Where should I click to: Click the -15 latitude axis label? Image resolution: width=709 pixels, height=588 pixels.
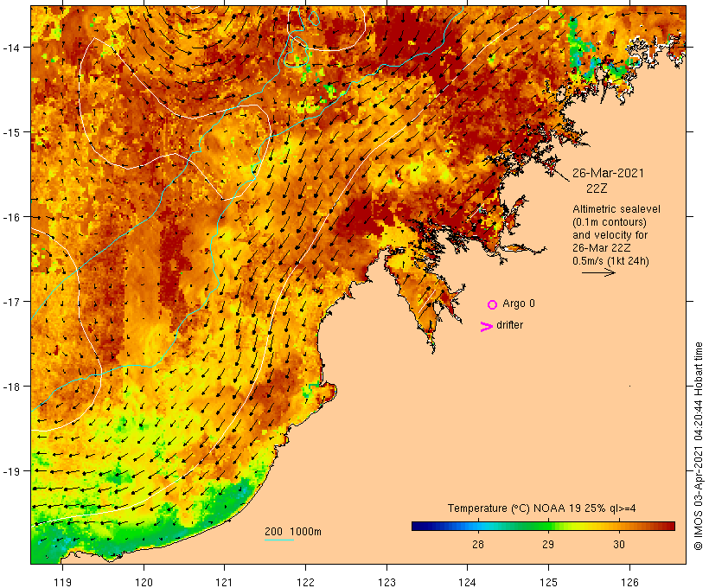pyautogui.click(x=11, y=132)
